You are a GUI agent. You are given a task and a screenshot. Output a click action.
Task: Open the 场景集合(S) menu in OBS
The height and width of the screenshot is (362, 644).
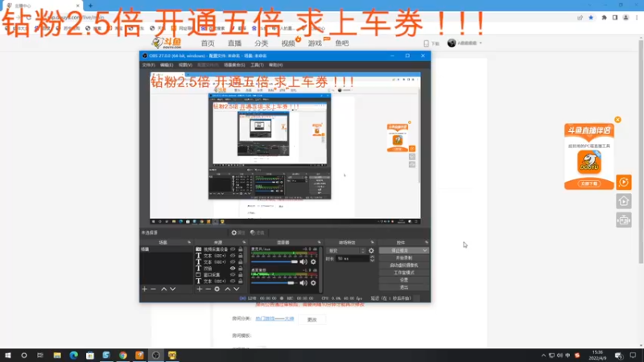click(x=234, y=65)
